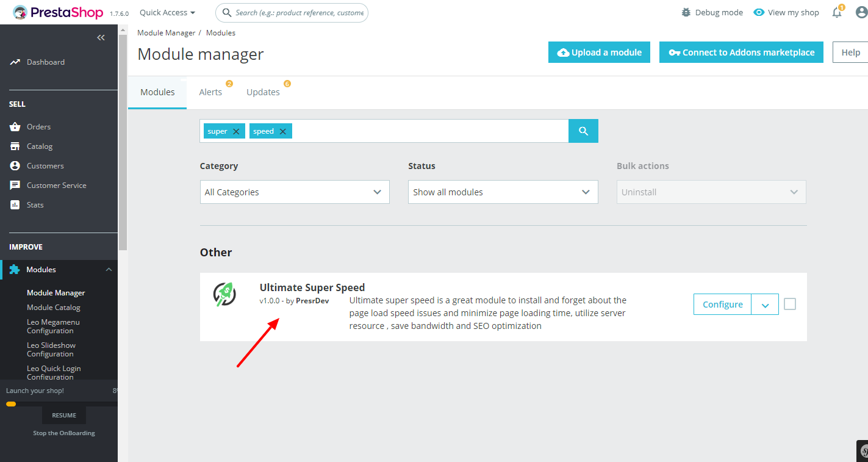This screenshot has height=462, width=868.
Task: Expand the Quick Access menu
Action: click(x=168, y=12)
